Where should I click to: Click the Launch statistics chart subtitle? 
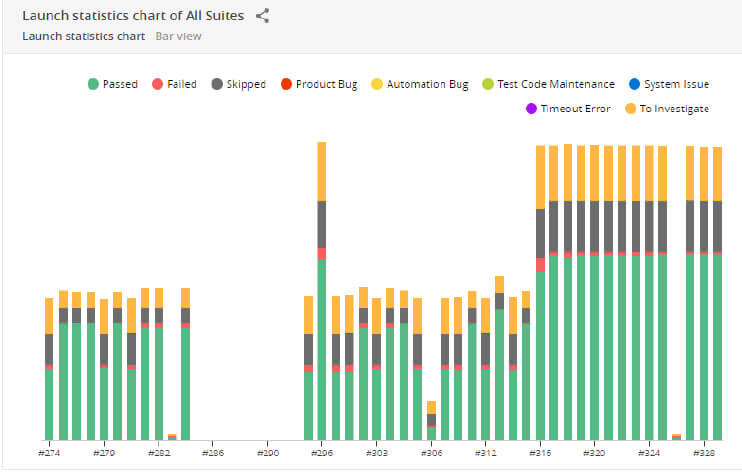(x=84, y=36)
